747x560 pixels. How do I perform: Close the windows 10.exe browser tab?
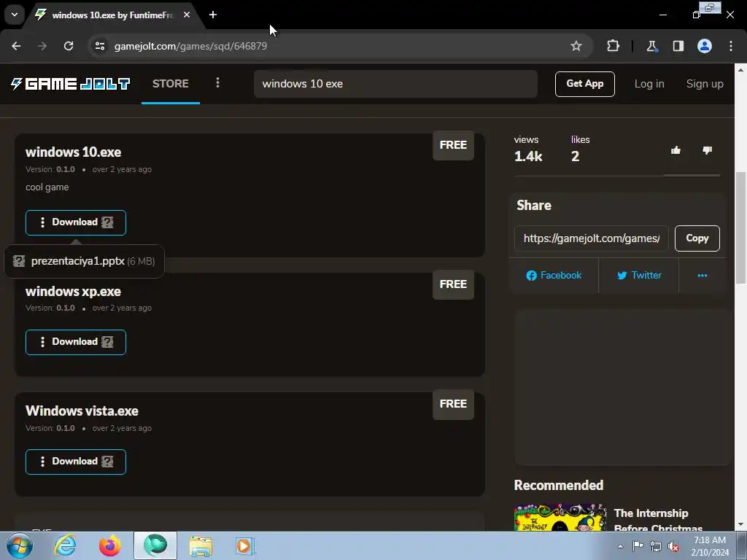pyautogui.click(x=187, y=15)
